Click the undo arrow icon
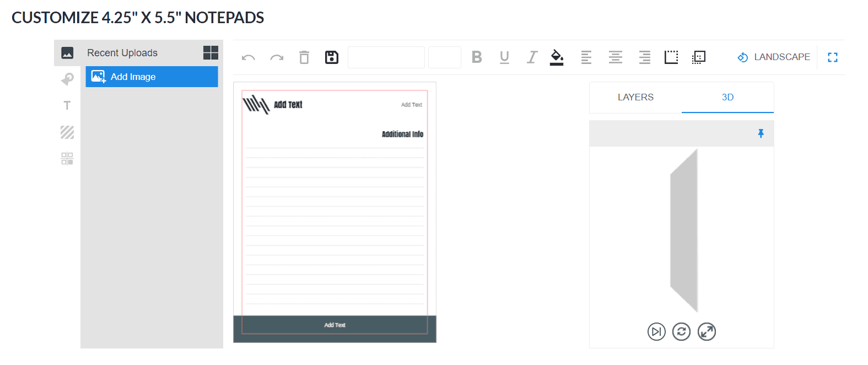The width and height of the screenshot is (868, 365). click(x=248, y=57)
